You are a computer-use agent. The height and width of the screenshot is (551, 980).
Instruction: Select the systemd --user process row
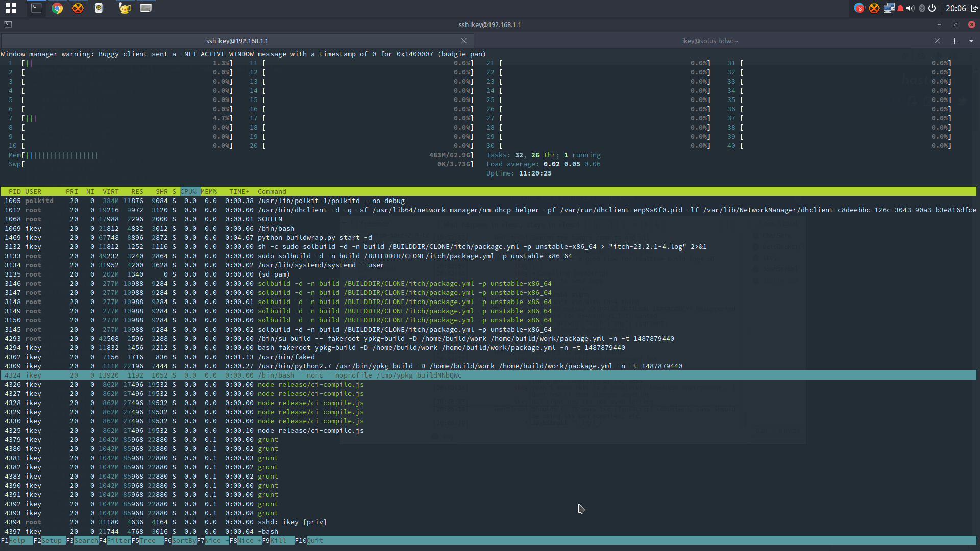488,265
